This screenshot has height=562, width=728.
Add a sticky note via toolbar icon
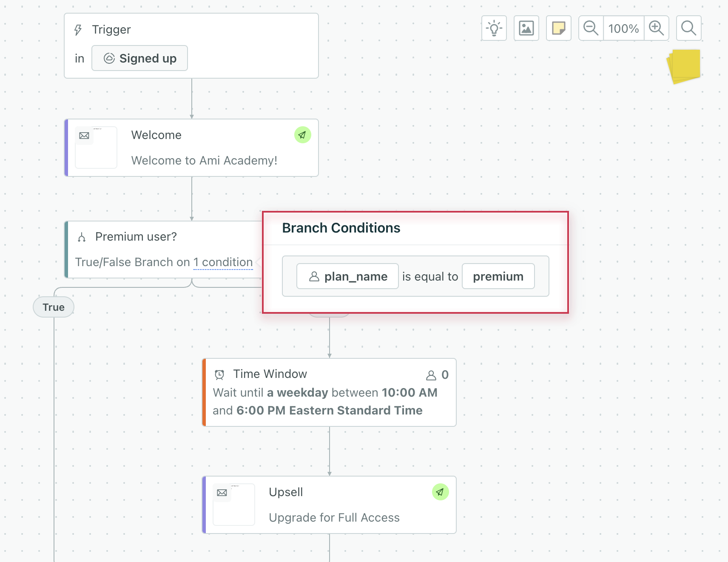click(559, 28)
